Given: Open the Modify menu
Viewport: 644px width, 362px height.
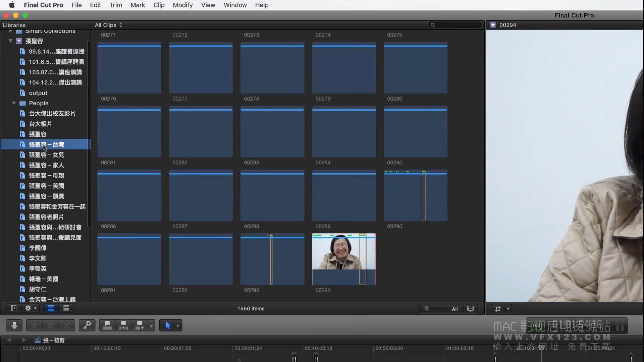Looking at the screenshot, I should coord(182,5).
